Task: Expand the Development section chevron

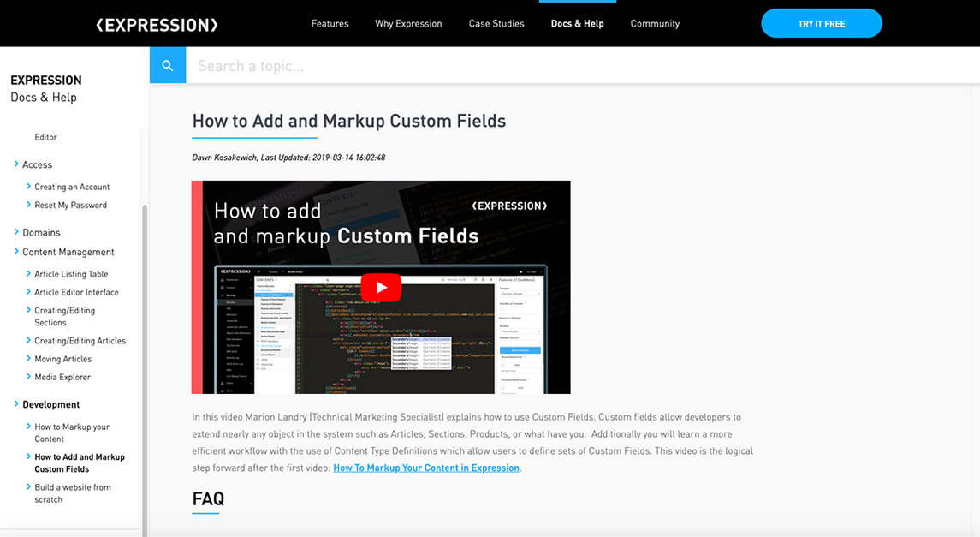Action: (16, 403)
